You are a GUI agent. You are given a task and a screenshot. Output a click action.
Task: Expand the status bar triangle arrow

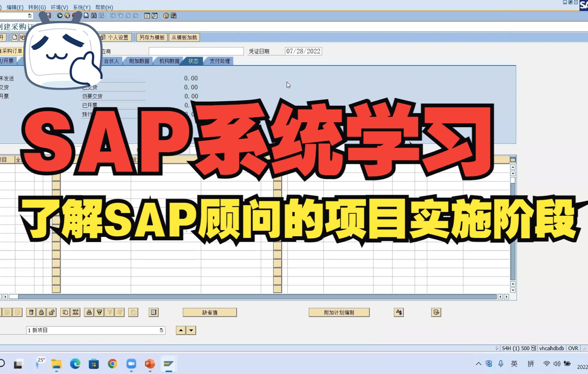[x=497, y=348]
